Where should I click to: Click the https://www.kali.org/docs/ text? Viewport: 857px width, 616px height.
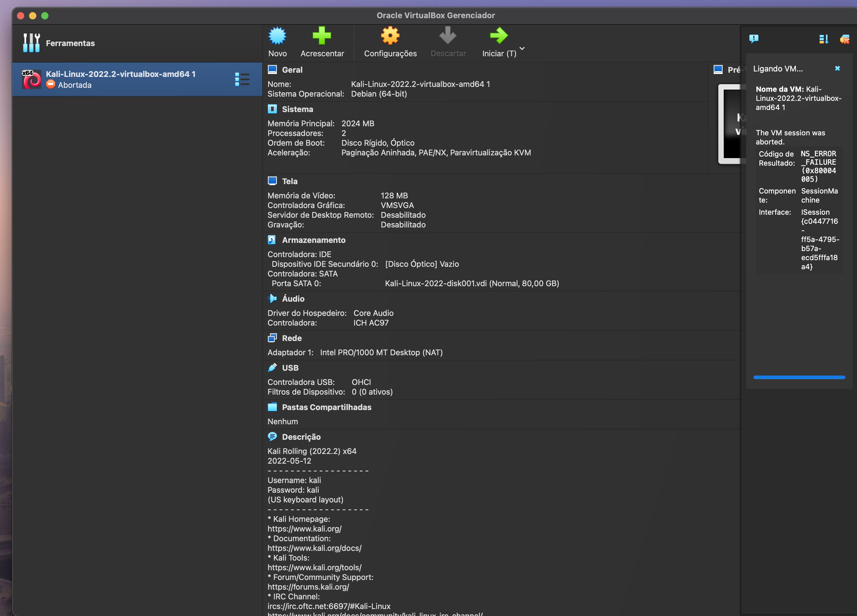314,548
